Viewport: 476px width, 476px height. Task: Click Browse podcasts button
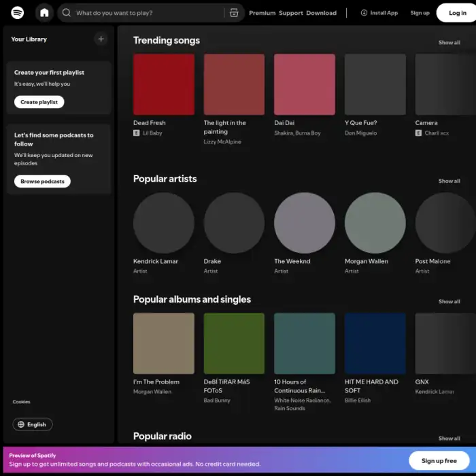42,182
